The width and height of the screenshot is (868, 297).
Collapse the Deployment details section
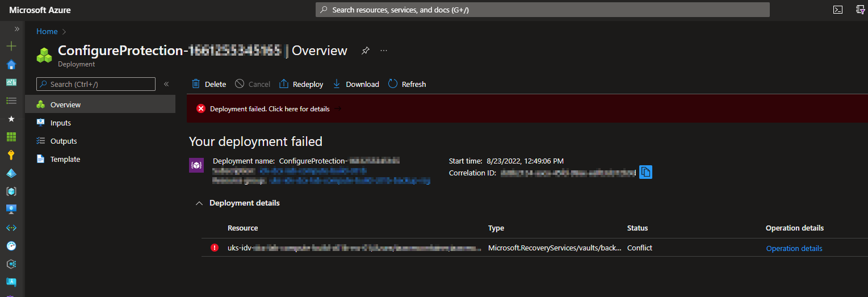pyautogui.click(x=199, y=203)
